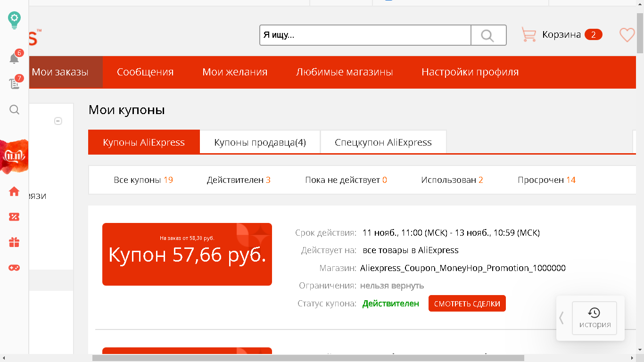This screenshot has width=644, height=362.
Task: Click the horizontal scrollbar thumb
Action: click(308, 358)
